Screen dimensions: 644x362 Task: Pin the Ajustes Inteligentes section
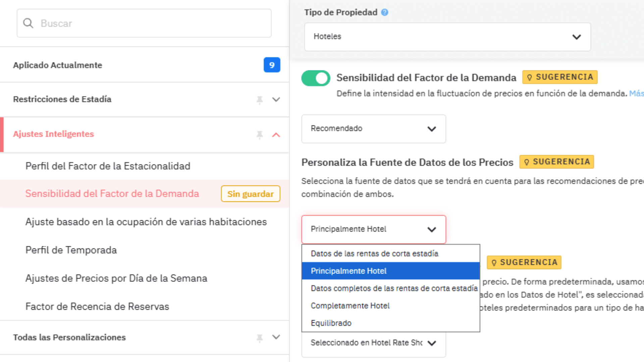pos(260,134)
